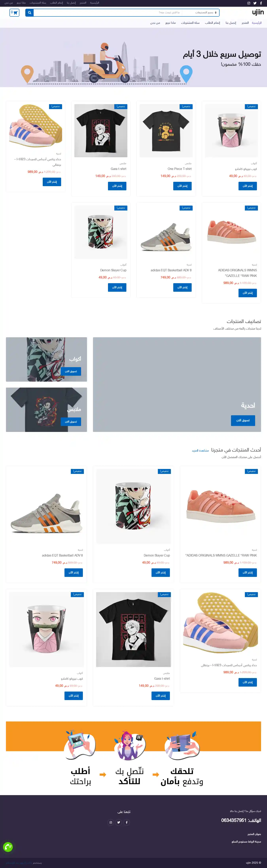This screenshot has height=868, width=267.
Task: Select سلة المشتريات in navigation menu
Action: (x=190, y=23)
